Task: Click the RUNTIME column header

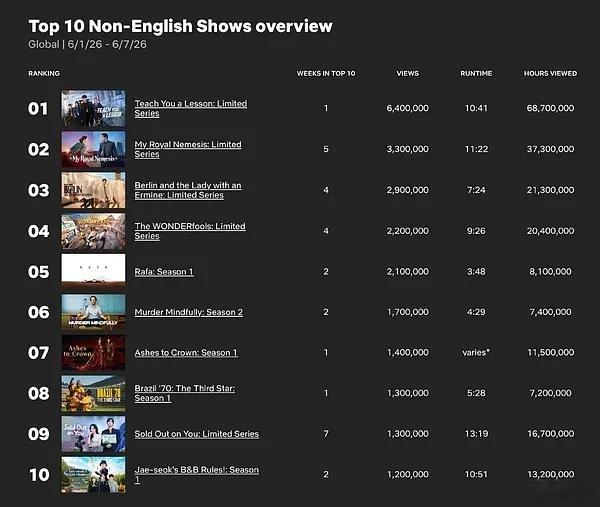Action: coord(476,73)
